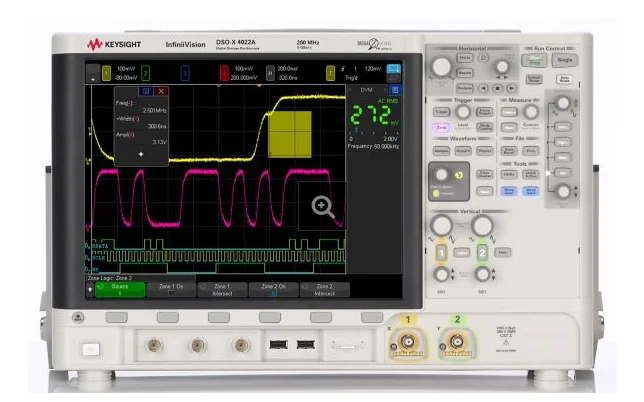The width and height of the screenshot is (644, 402).
Task: Push the Back key left of bezel softkeys
Action: coord(78,317)
